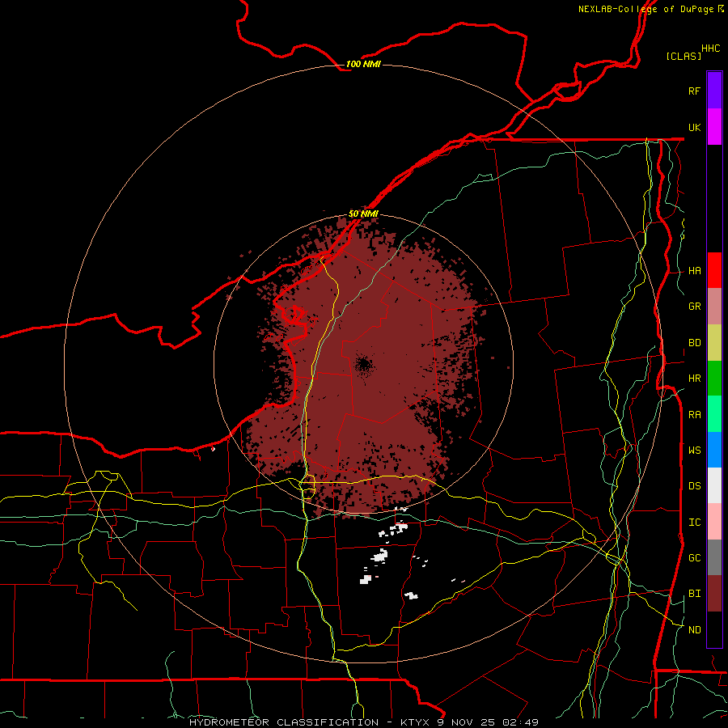Image resolution: width=728 pixels, height=728 pixels.
Task: Click the BD yellow legend swatch
Action: 714,342
